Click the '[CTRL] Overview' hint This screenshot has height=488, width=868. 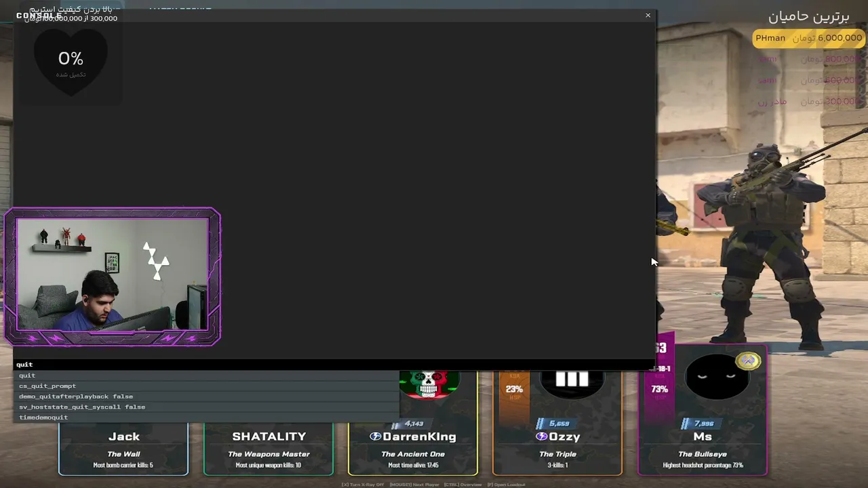tap(462, 485)
